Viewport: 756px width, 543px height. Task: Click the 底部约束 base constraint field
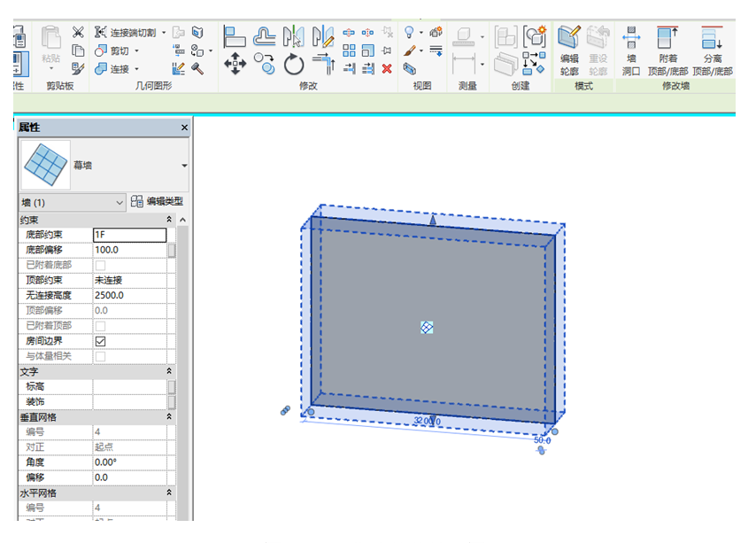(x=129, y=236)
